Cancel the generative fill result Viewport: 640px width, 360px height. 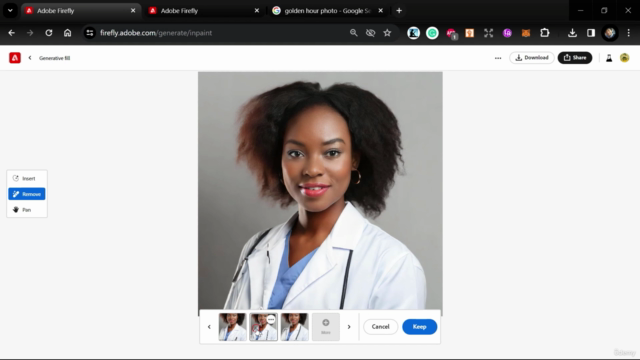coord(380,327)
